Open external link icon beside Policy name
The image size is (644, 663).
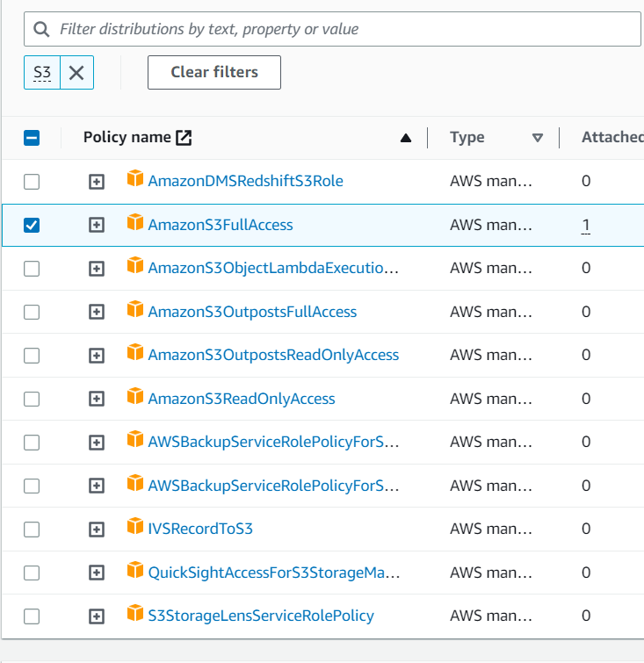tap(184, 137)
